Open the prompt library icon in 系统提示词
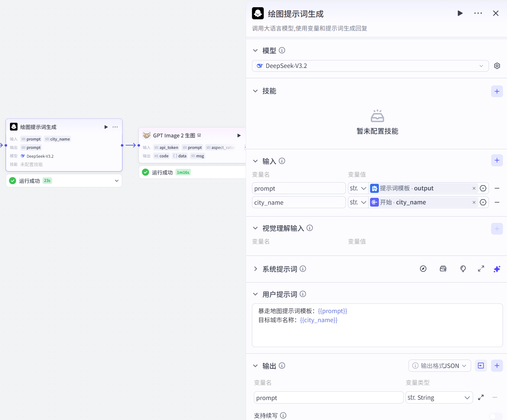Viewport: 507px width, 420px height. (443, 269)
